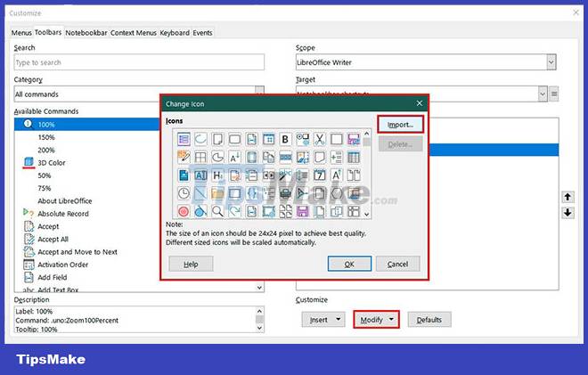Switch to the Toolbars tab
The image size is (588, 375).
pyautogui.click(x=48, y=32)
